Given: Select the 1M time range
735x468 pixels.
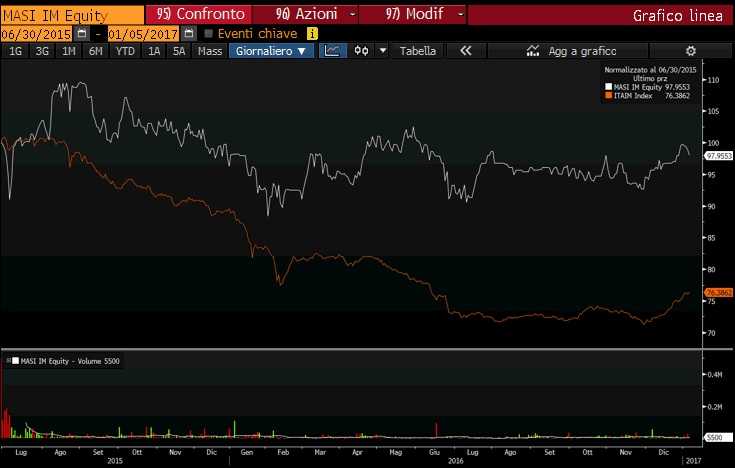Looking at the screenshot, I should pos(69,51).
